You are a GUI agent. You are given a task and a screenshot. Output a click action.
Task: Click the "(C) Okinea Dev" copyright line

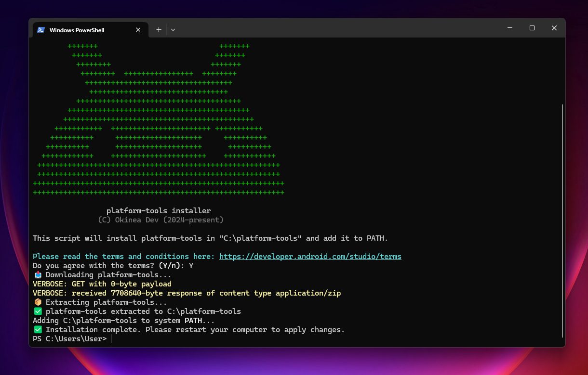click(x=160, y=220)
